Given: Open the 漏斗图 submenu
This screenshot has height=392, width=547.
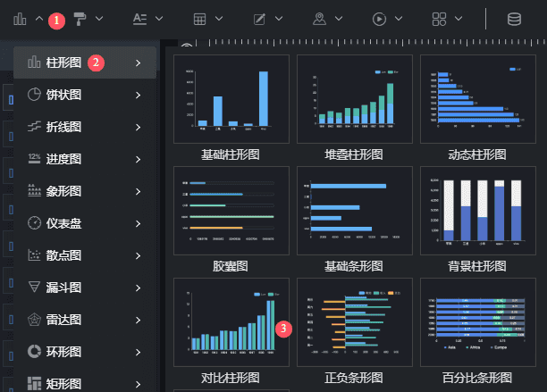Looking at the screenshot, I should coord(85,288).
